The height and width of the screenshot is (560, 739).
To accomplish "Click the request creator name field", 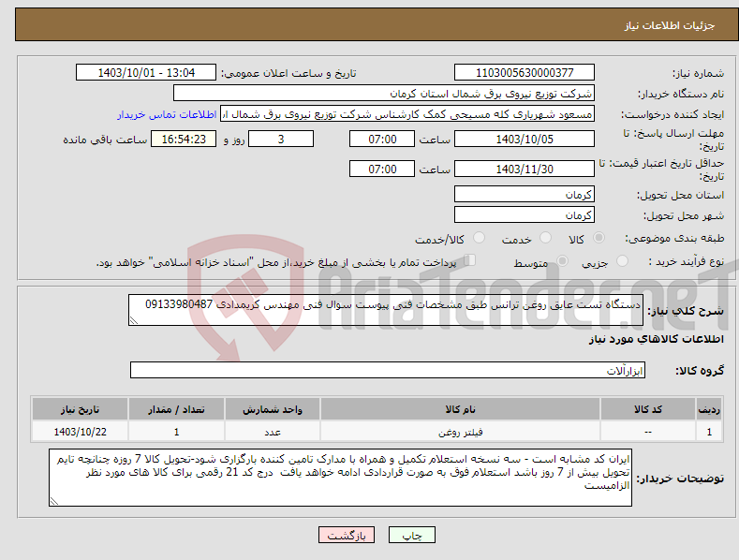I will (407, 114).
